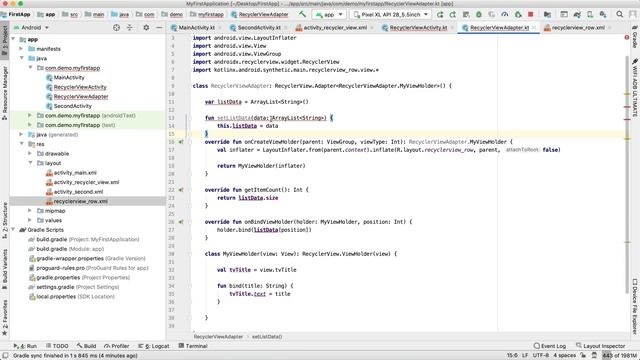The width and height of the screenshot is (640, 360).
Task: Open AVD Manager from the toolbar
Action: point(590,14)
